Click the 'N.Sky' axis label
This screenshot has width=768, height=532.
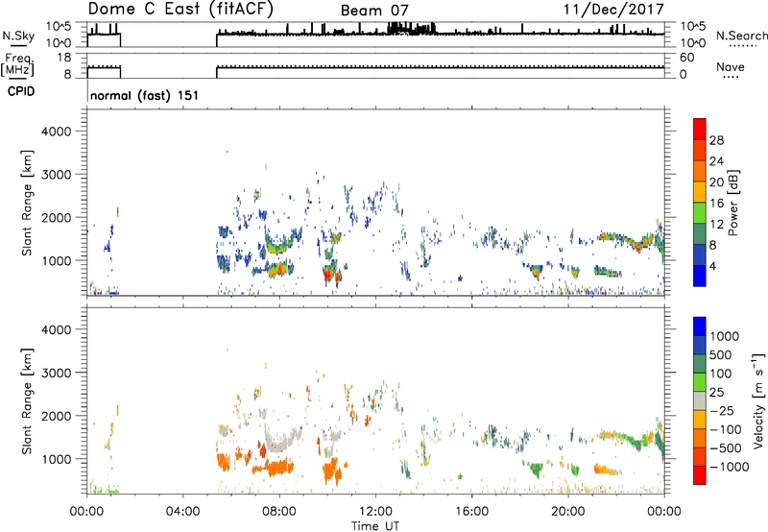[18, 36]
